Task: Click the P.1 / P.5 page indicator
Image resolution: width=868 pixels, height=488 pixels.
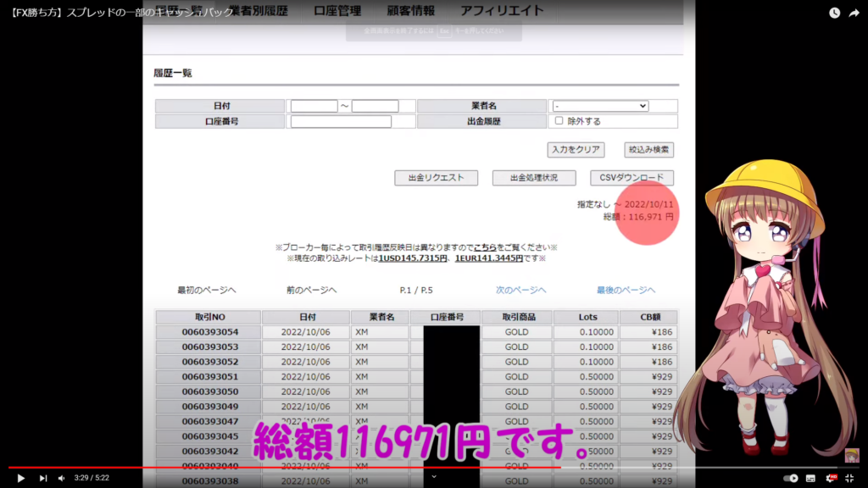Action: click(416, 290)
